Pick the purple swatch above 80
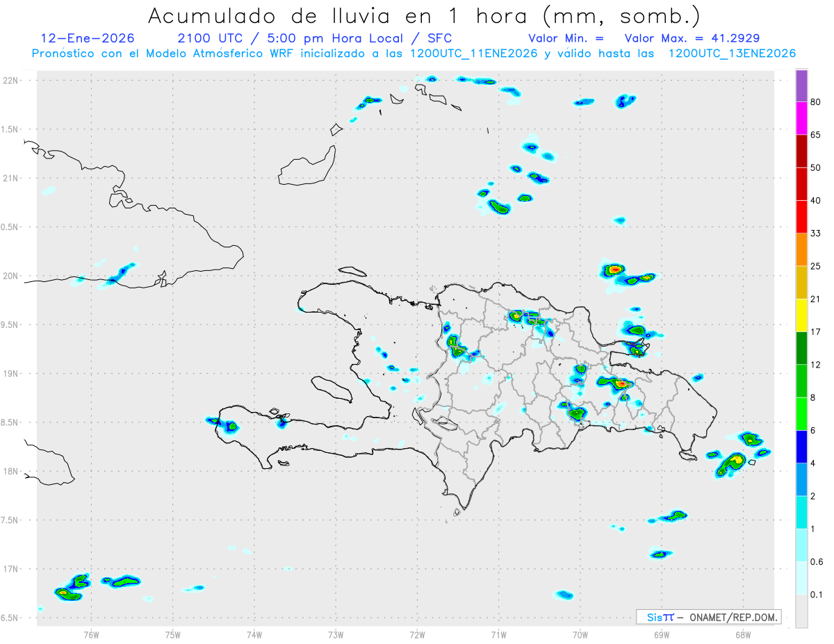This screenshot has width=834, height=644. (x=801, y=86)
